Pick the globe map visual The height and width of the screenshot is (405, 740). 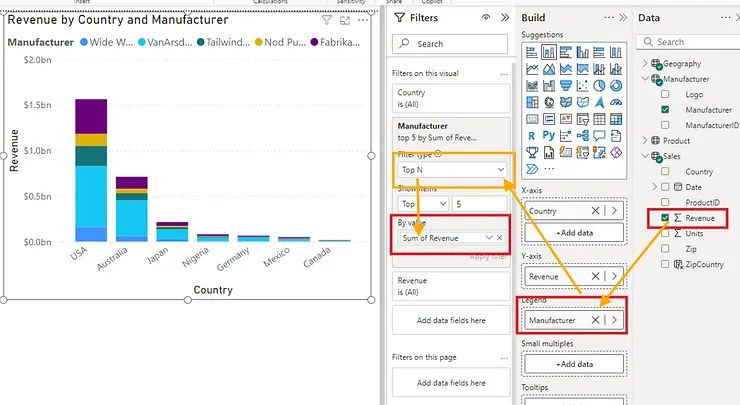[x=549, y=102]
